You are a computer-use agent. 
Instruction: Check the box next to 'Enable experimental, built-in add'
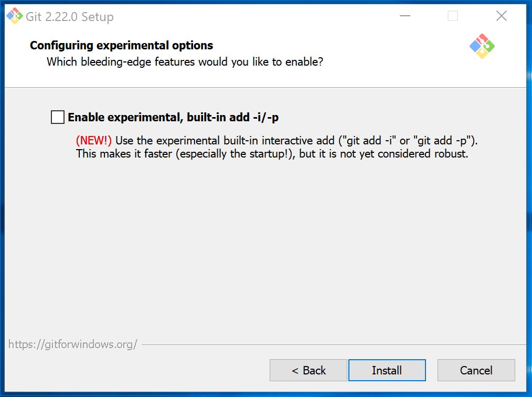tap(57, 117)
